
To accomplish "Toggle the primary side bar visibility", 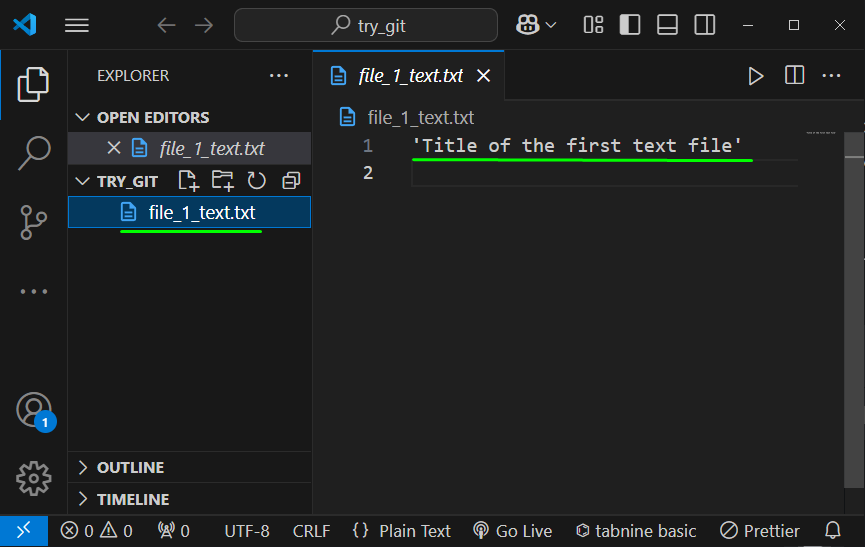I will [x=630, y=25].
